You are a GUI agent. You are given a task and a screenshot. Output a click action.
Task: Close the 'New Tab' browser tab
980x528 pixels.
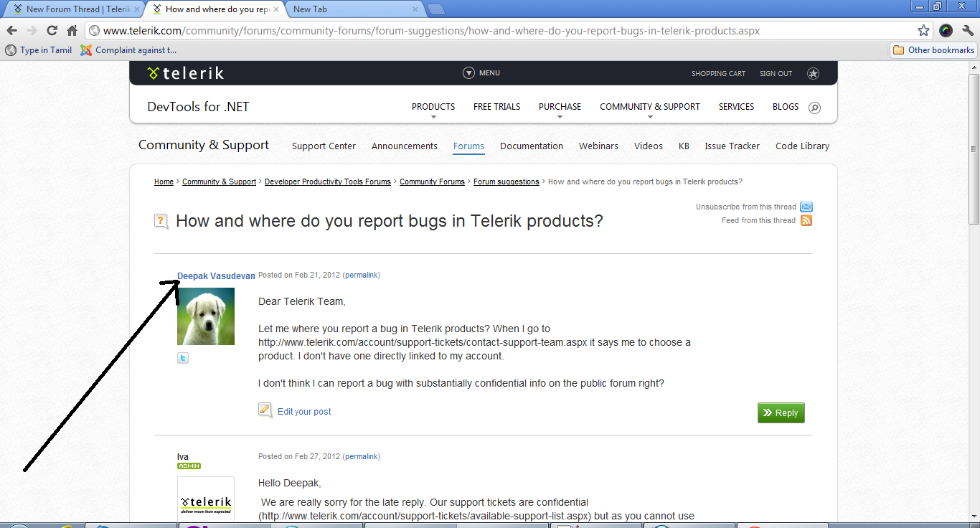point(415,9)
